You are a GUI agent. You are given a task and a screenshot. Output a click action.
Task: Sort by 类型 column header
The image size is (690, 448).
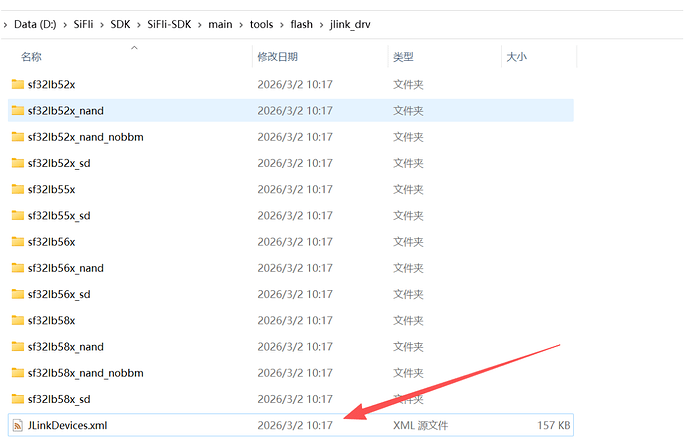[403, 57]
